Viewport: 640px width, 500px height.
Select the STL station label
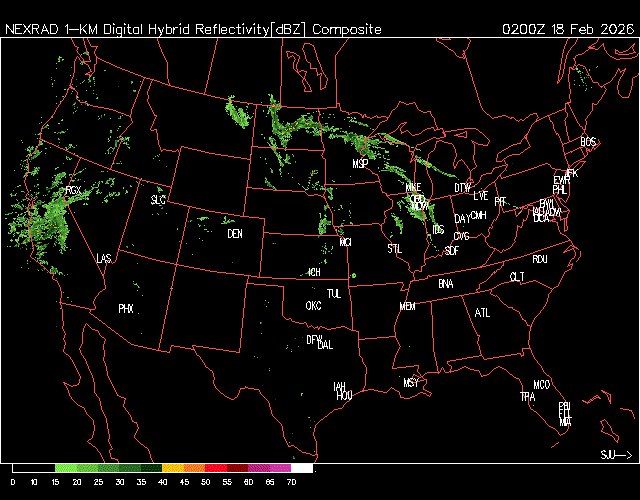395,248
